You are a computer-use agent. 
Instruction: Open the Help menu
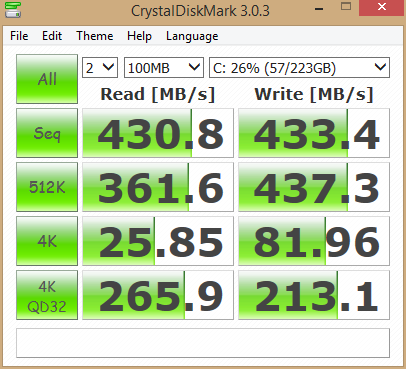[x=139, y=36]
